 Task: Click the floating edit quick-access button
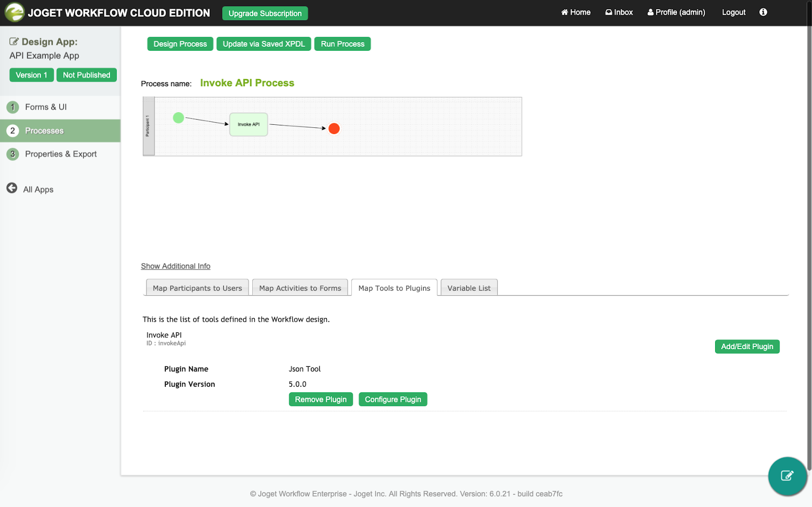[x=787, y=476]
